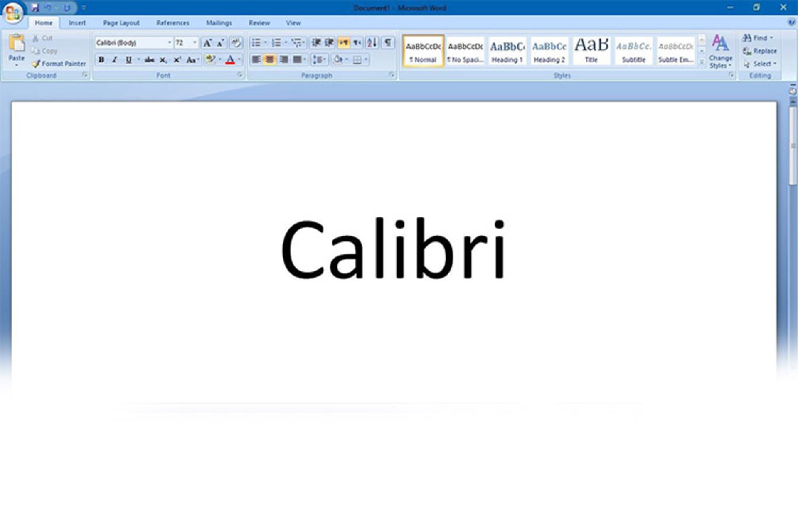Apply the Heading 1 style
798x532 pixels.
pos(507,51)
